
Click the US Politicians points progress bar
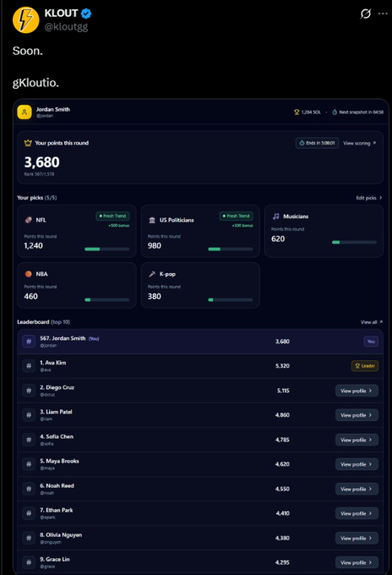(231, 249)
